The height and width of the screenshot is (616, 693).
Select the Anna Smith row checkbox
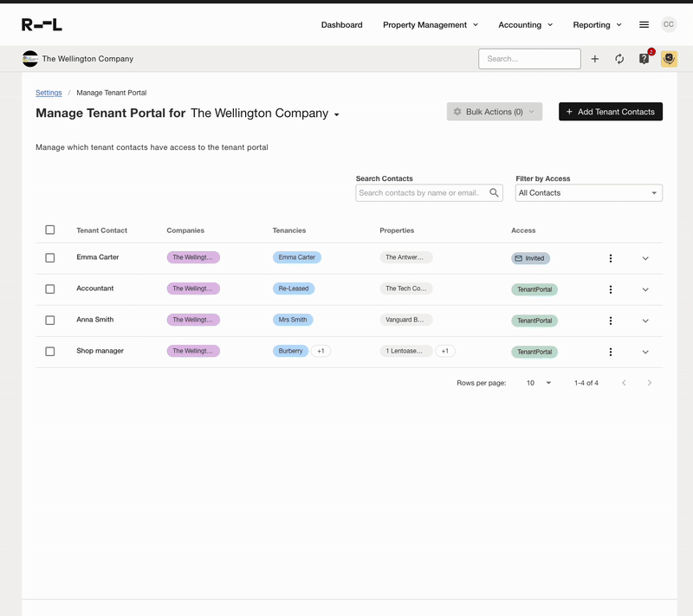tap(50, 321)
